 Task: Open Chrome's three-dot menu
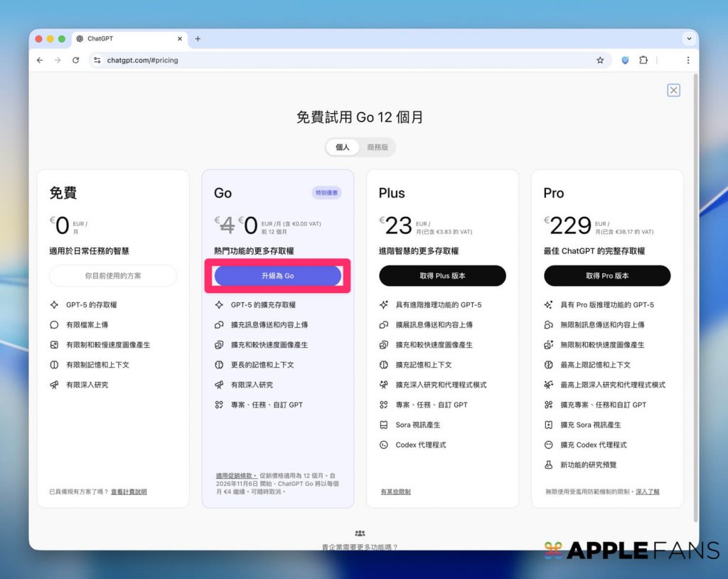687,60
